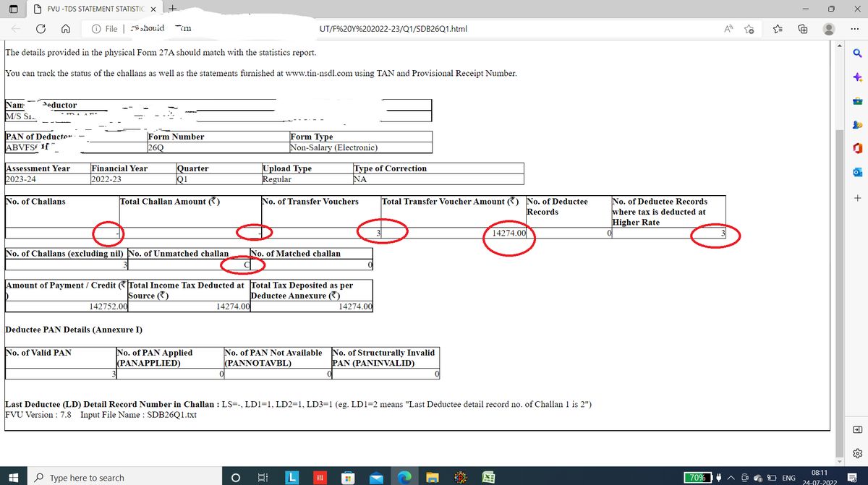Select the 'Type of Correction' header
This screenshot has height=485, width=868.
[390, 168]
